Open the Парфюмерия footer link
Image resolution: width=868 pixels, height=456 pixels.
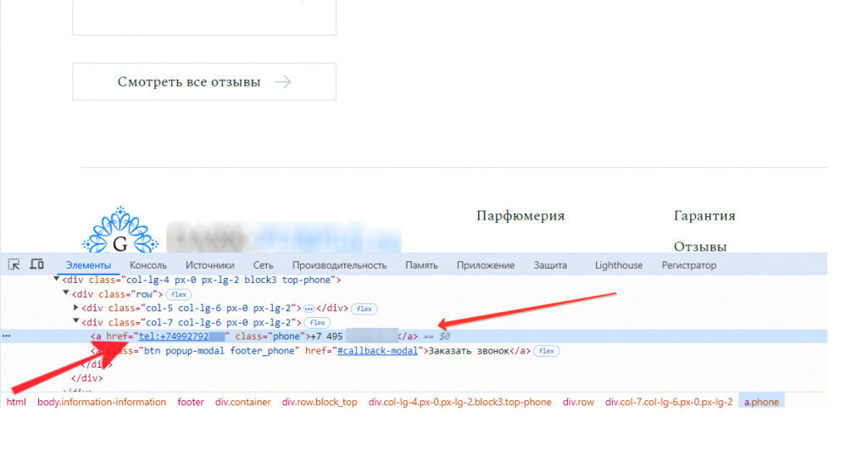click(x=520, y=216)
